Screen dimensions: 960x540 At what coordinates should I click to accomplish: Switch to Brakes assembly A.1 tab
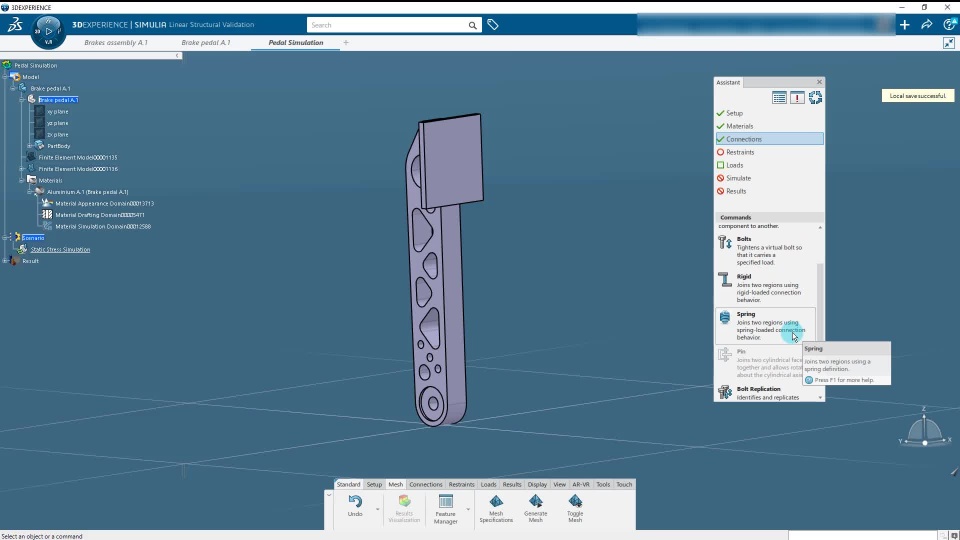[116, 43]
